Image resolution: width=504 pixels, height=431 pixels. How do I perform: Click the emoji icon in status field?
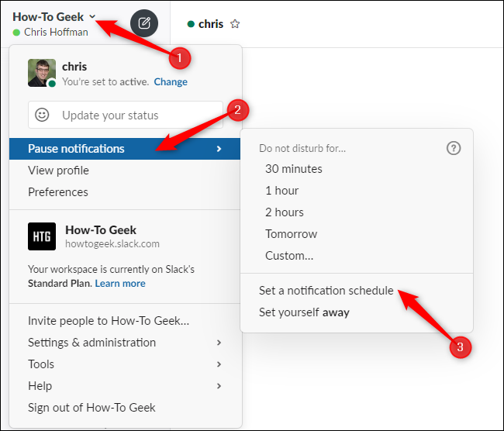tap(43, 115)
